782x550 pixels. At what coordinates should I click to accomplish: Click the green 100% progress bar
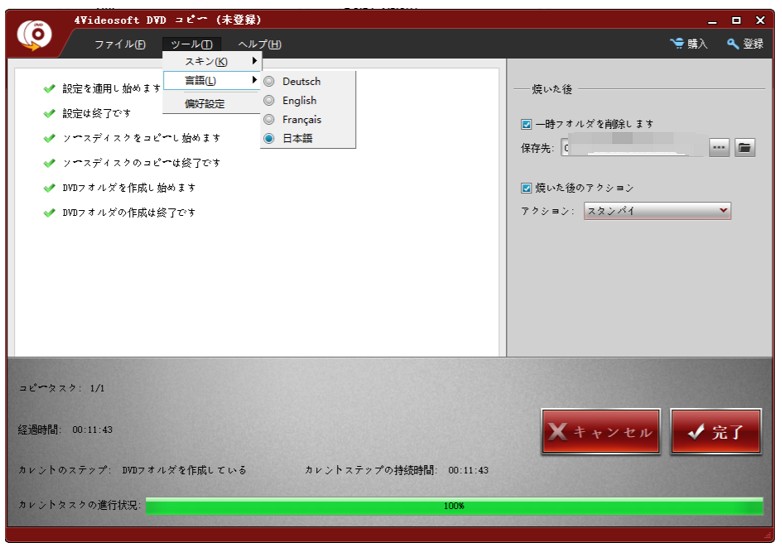454,506
